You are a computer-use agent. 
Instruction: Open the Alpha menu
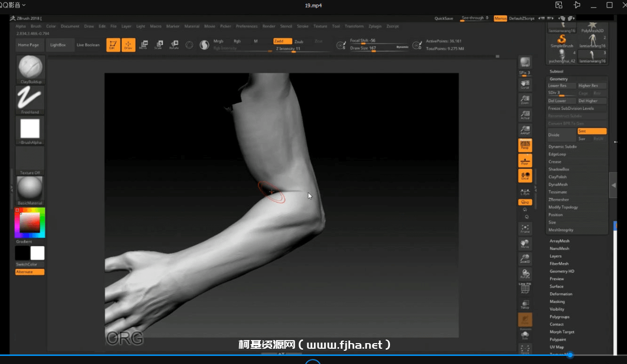(20, 26)
